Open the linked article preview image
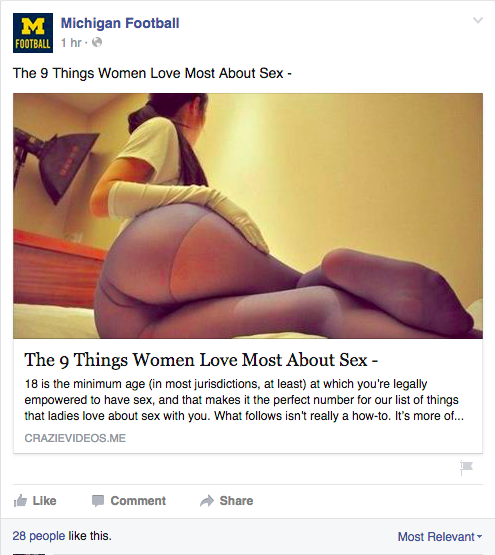Viewport: 495px width, 555px height. 248,216
